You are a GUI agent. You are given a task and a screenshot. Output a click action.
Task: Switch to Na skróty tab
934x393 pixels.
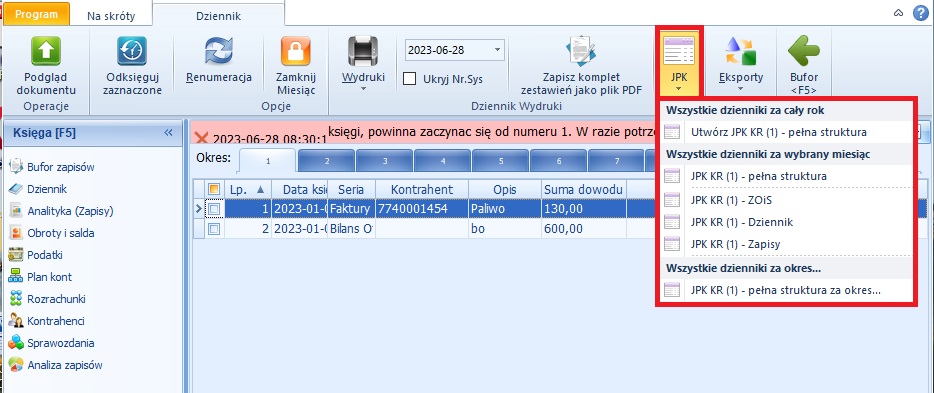pos(111,16)
